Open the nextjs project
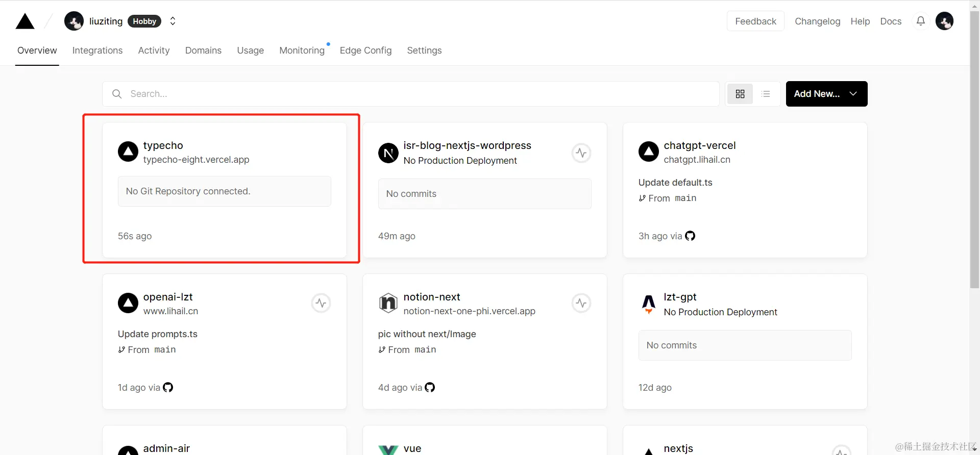Viewport: 980px width, 455px height. click(678, 448)
